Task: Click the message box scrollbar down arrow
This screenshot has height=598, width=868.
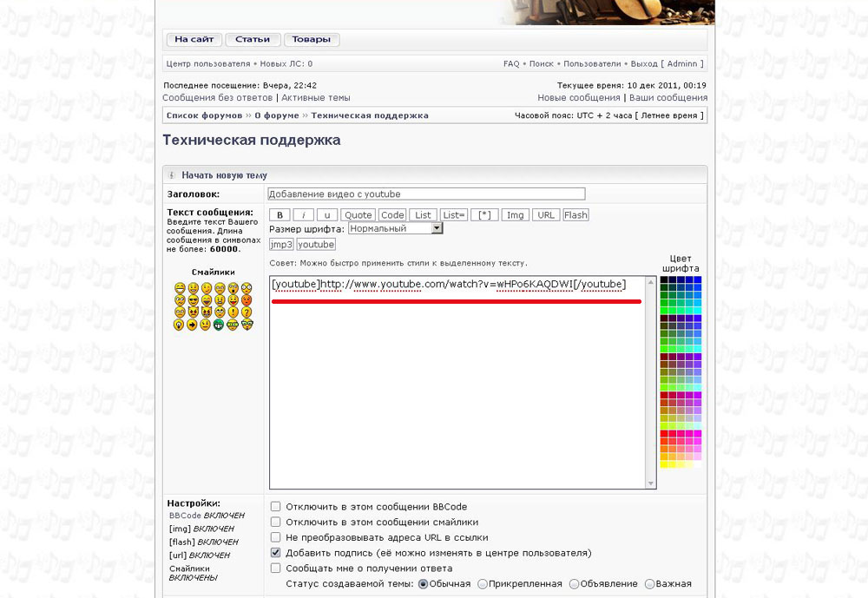Action: 651,483
